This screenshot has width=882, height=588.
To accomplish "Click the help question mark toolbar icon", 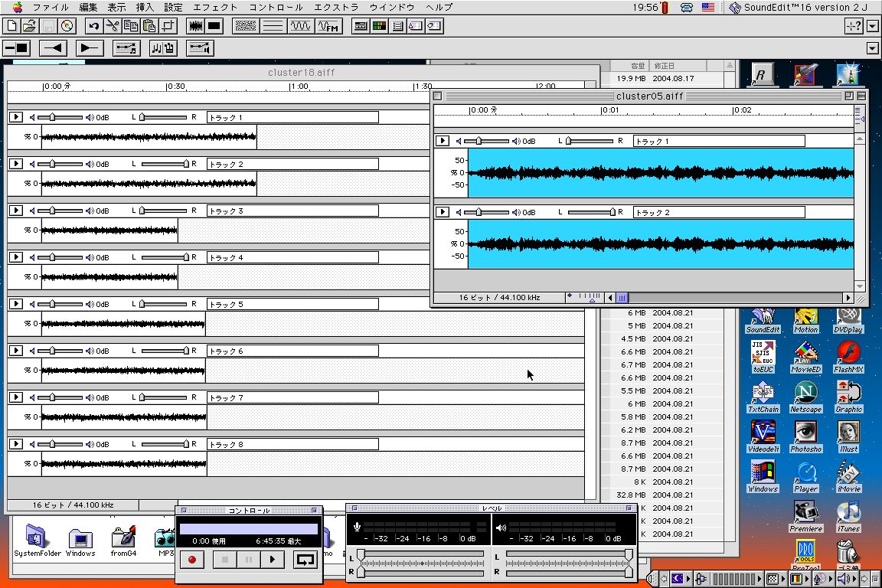I will tap(854, 26).
